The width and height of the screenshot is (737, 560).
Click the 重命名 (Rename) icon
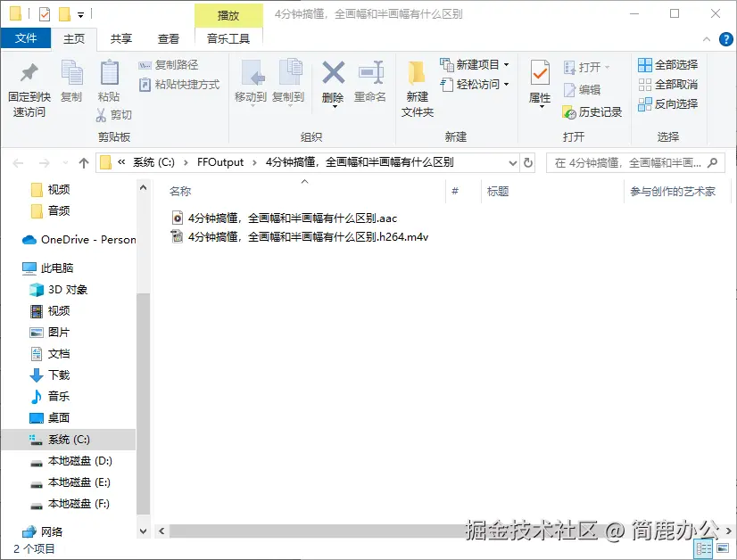(x=371, y=83)
